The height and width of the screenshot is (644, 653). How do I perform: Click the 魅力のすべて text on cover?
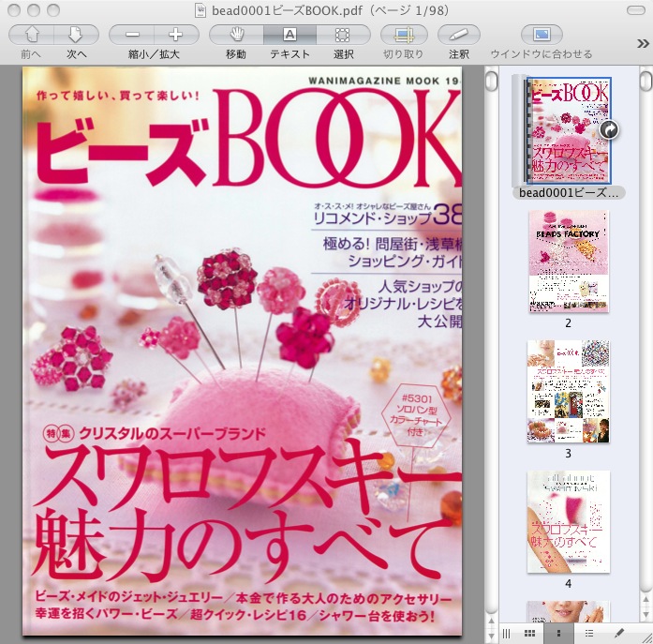tap(242, 544)
